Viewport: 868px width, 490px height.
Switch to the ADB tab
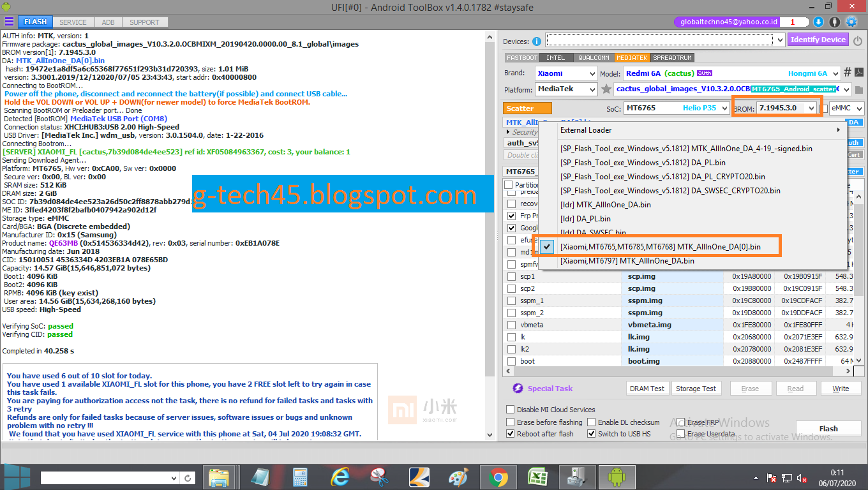click(108, 22)
